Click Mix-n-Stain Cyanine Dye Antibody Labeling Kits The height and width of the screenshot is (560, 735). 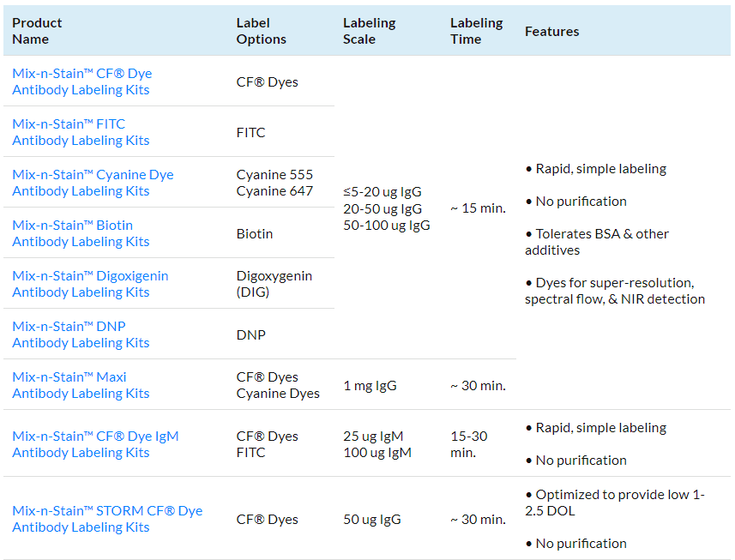(x=93, y=183)
